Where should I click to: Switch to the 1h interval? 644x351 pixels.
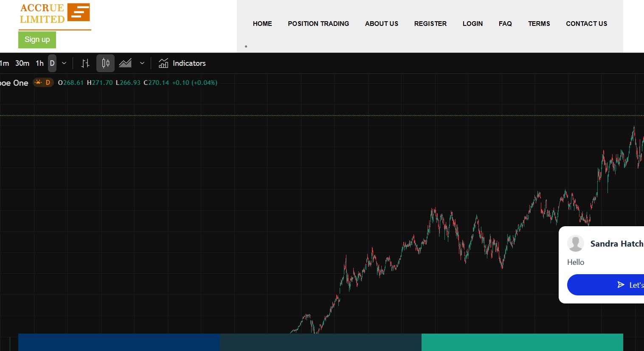tap(39, 63)
